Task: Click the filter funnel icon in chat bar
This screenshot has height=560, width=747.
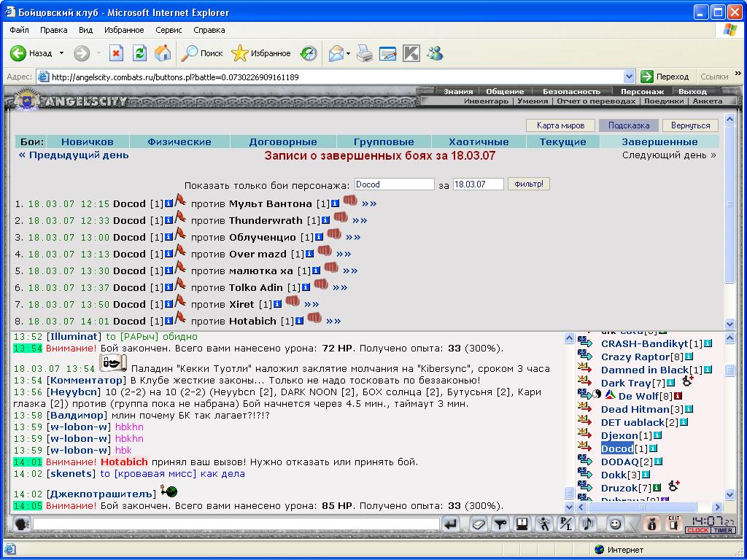Action: point(500,524)
